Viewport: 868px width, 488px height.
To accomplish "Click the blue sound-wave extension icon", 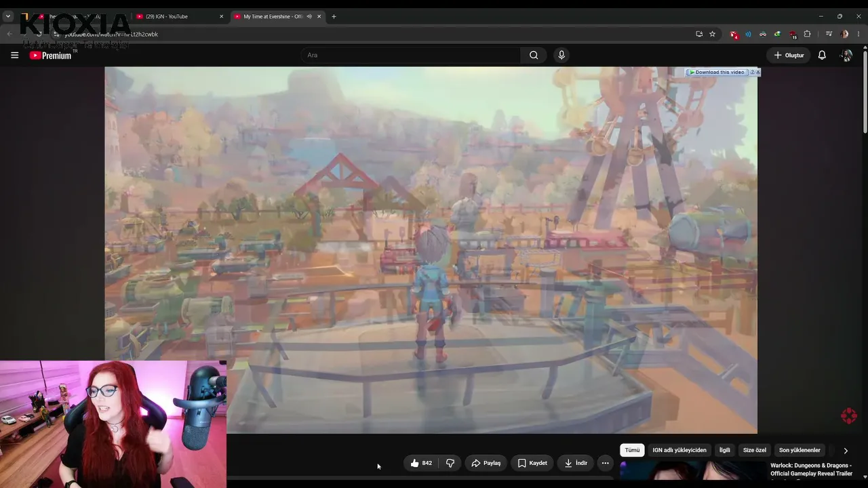I will (x=748, y=34).
